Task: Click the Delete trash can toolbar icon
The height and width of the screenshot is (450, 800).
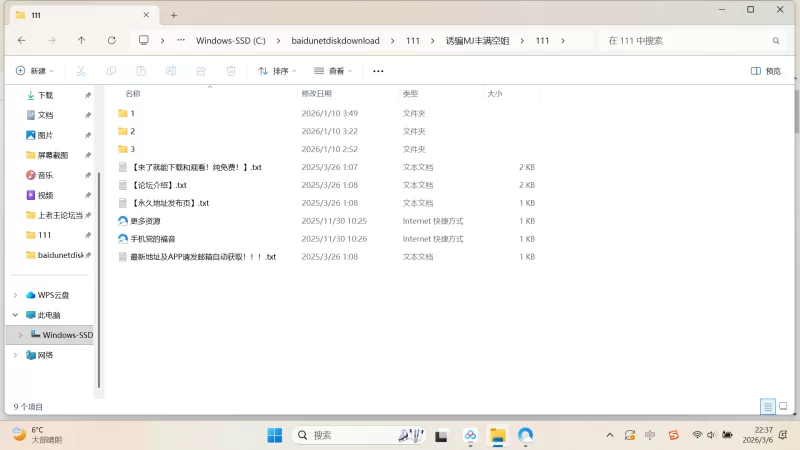Action: point(231,71)
